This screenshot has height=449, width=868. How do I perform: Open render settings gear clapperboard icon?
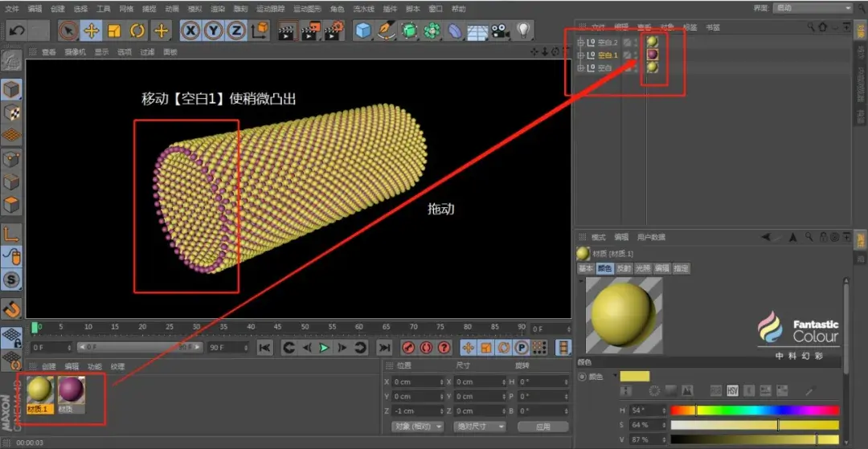[335, 31]
